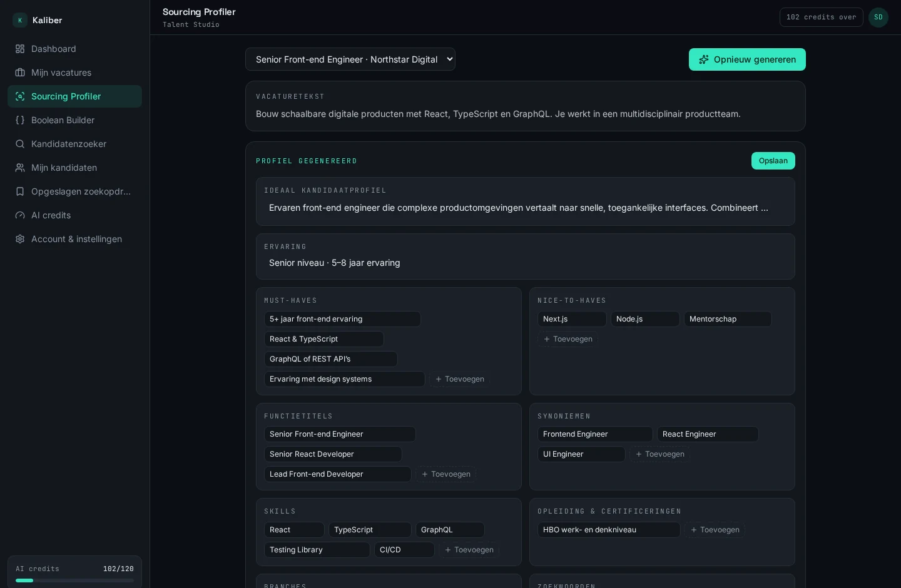Select the 'GraphQL of REST API's' must-have
Image resolution: width=901 pixels, height=588 pixels.
click(331, 359)
